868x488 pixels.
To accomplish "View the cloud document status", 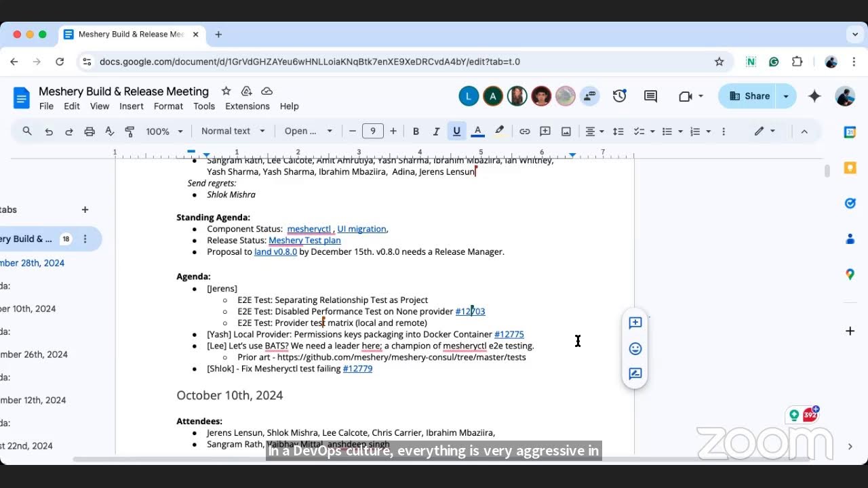I will click(267, 91).
